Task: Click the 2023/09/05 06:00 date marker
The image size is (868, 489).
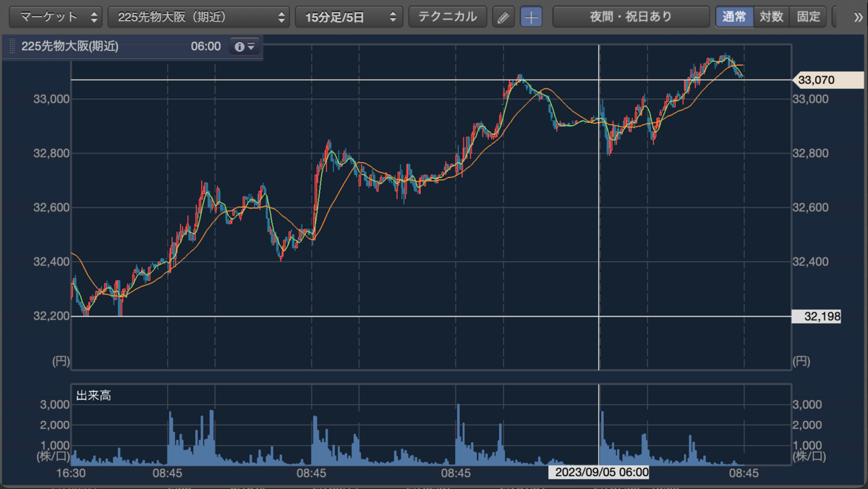Action: coord(598,472)
